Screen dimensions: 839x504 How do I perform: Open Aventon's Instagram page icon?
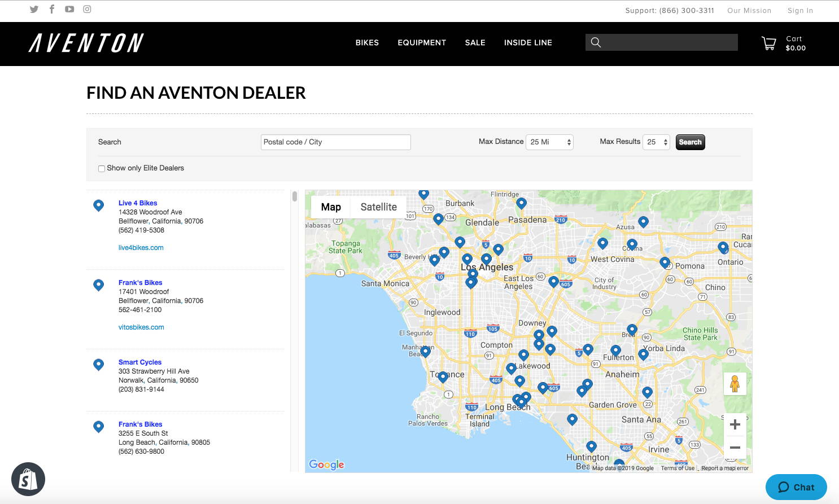87,9
